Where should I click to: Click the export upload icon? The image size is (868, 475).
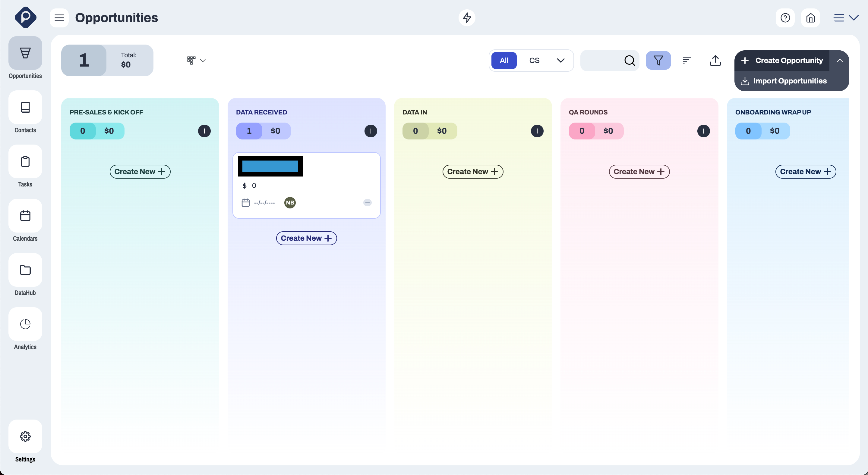click(715, 60)
